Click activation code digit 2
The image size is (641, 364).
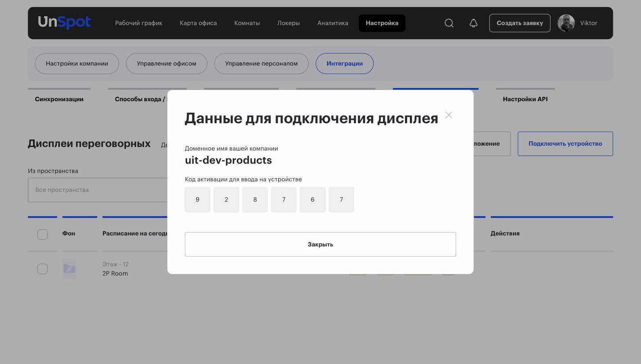coord(226,200)
